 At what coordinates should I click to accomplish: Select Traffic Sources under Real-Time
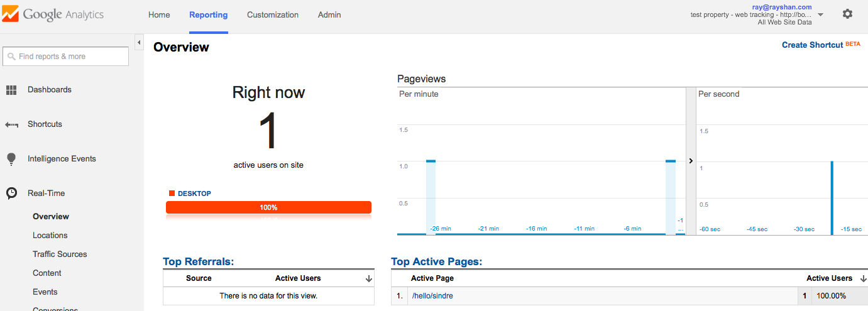[60, 254]
